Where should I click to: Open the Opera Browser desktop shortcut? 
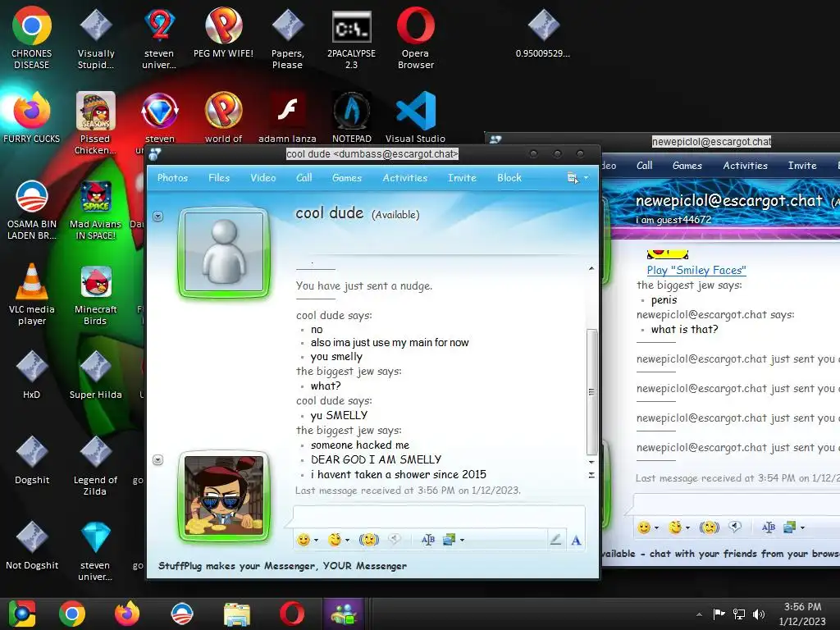tap(415, 38)
